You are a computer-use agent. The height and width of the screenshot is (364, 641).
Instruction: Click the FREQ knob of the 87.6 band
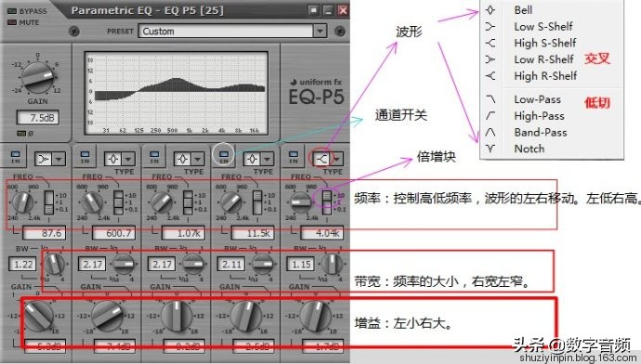point(22,202)
